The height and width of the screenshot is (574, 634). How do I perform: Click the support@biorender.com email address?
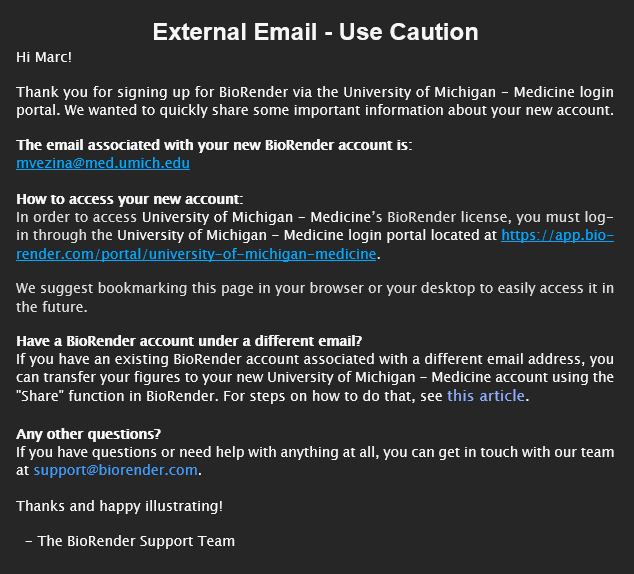[115, 469]
